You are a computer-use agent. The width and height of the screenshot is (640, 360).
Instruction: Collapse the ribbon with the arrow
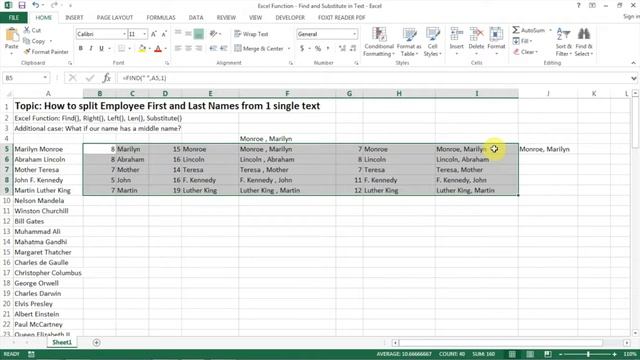pyautogui.click(x=633, y=63)
